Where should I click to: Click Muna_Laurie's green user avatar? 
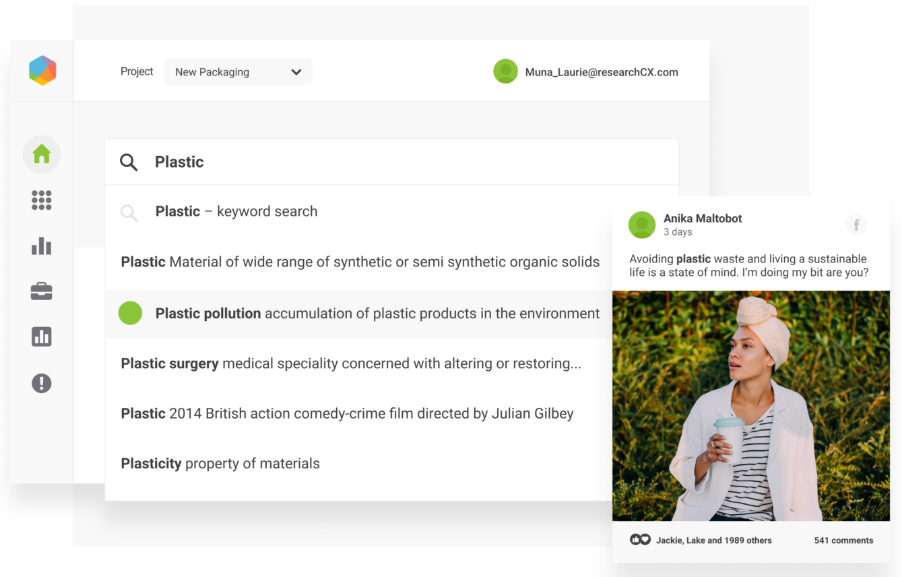(x=505, y=71)
